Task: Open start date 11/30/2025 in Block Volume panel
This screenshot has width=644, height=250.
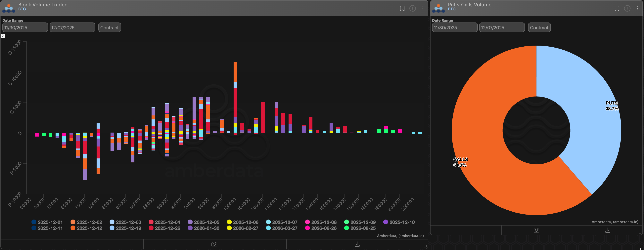Action: click(x=25, y=27)
